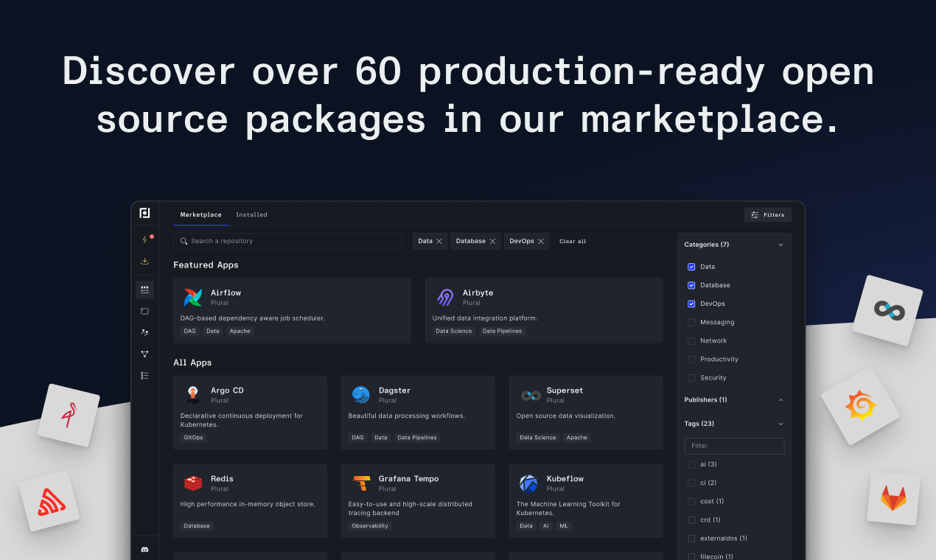Open the Airflow featured app card

coord(292,310)
